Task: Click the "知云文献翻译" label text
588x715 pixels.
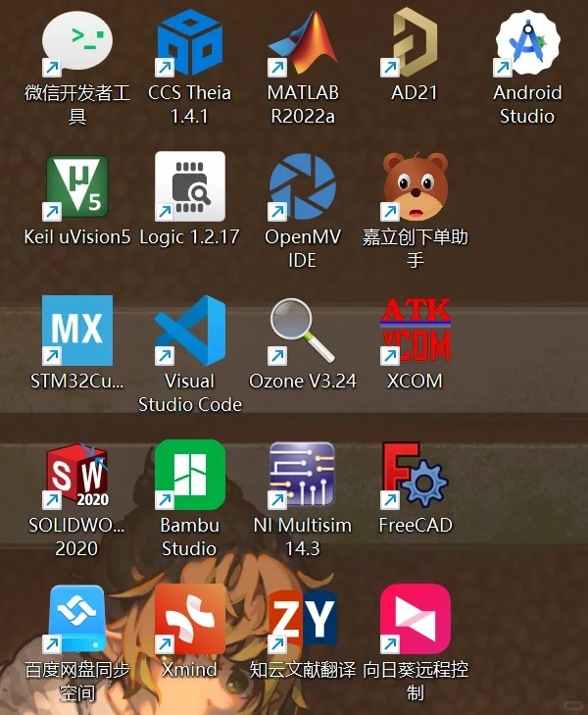Action: (x=303, y=670)
